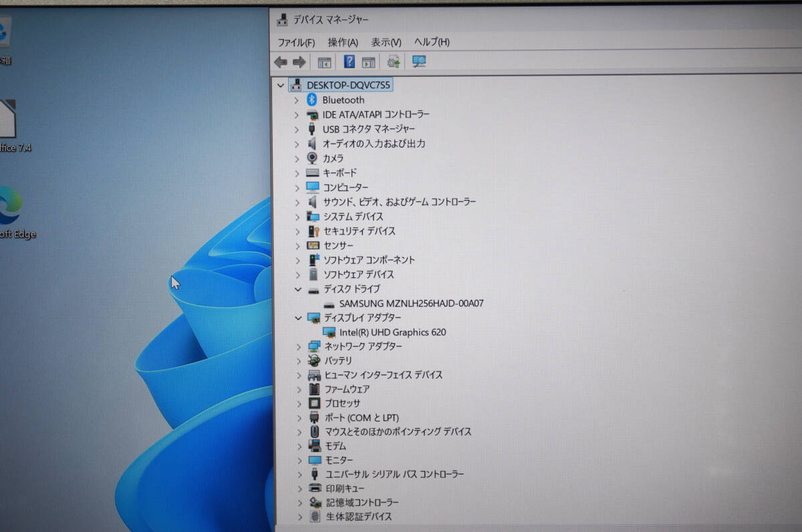Click the scan for hardware changes icon
The width and height of the screenshot is (802, 532).
point(419,61)
